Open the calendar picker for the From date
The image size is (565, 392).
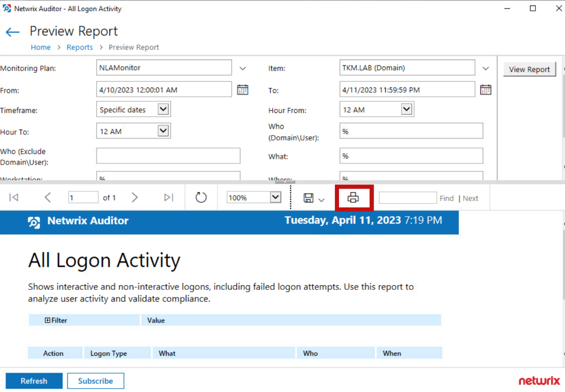click(x=243, y=89)
